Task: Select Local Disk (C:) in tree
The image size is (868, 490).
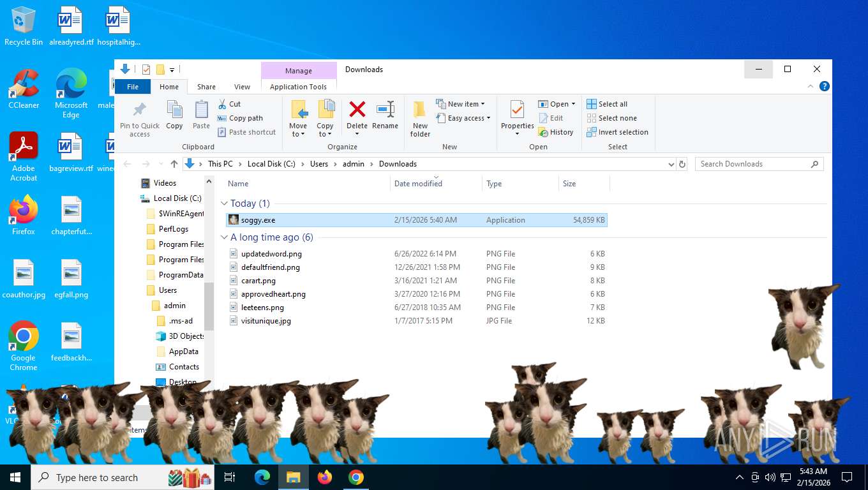Action: pyautogui.click(x=172, y=198)
